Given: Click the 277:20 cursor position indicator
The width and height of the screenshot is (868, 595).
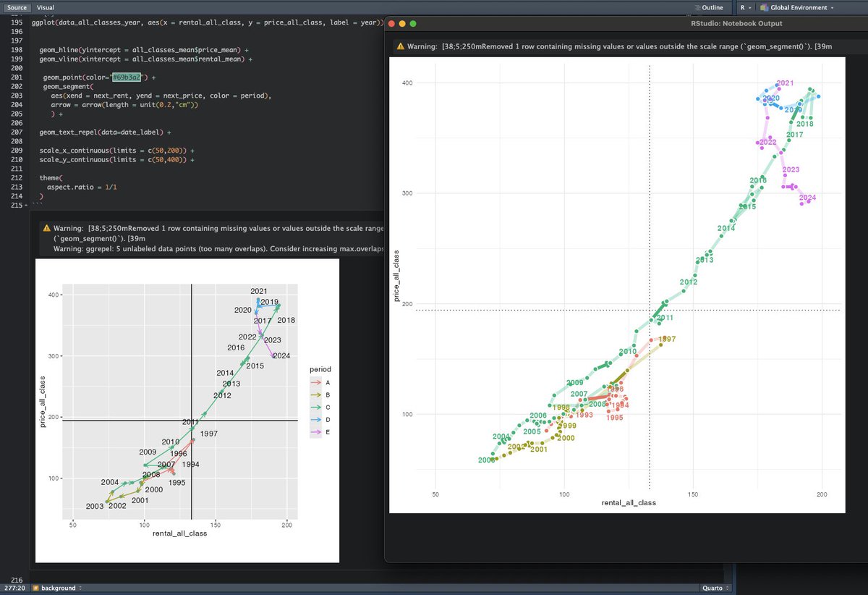Looking at the screenshot, I should (x=14, y=588).
